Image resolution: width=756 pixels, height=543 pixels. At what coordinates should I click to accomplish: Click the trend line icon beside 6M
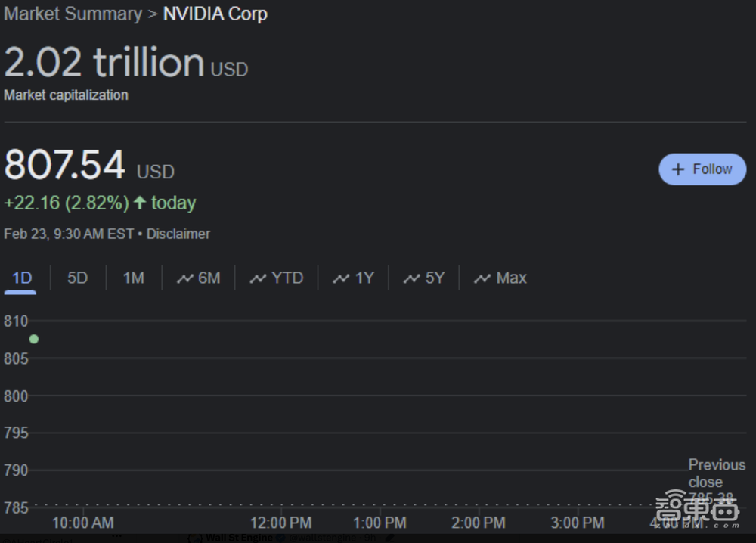[185, 278]
